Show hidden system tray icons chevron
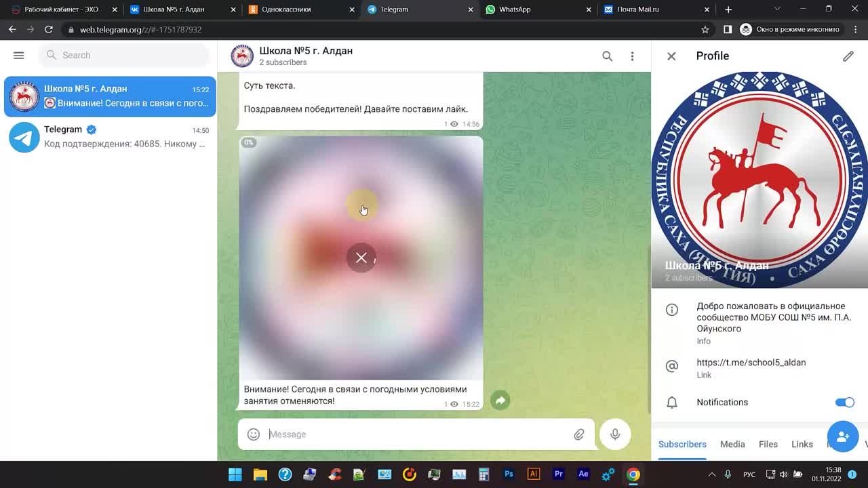 coord(711,474)
